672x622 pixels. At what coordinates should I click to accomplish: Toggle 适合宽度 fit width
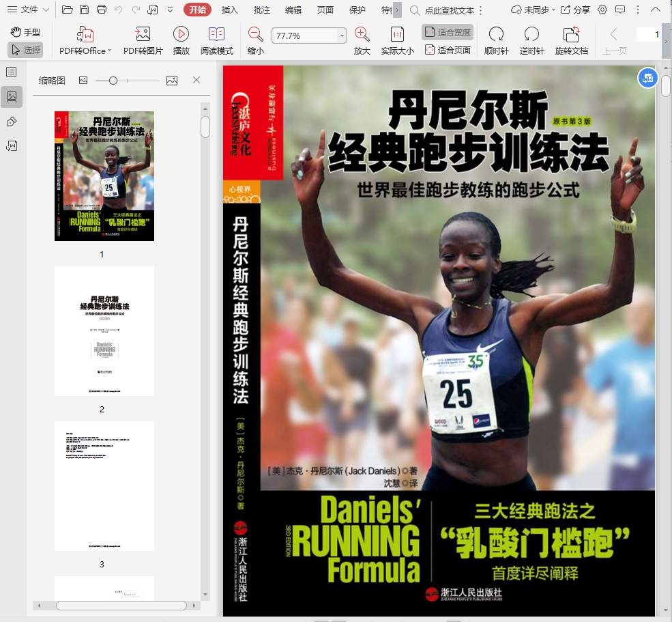coord(448,32)
